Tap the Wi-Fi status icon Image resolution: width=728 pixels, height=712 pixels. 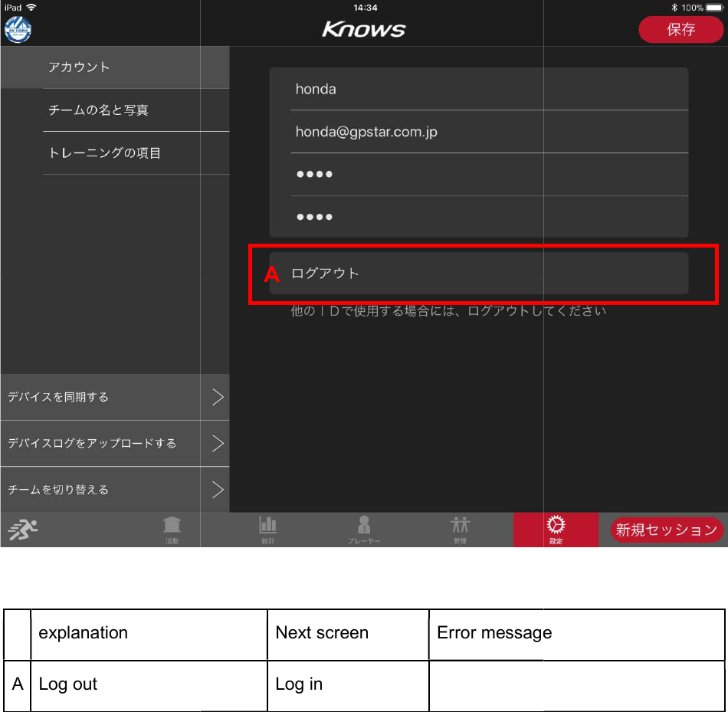(x=31, y=7)
